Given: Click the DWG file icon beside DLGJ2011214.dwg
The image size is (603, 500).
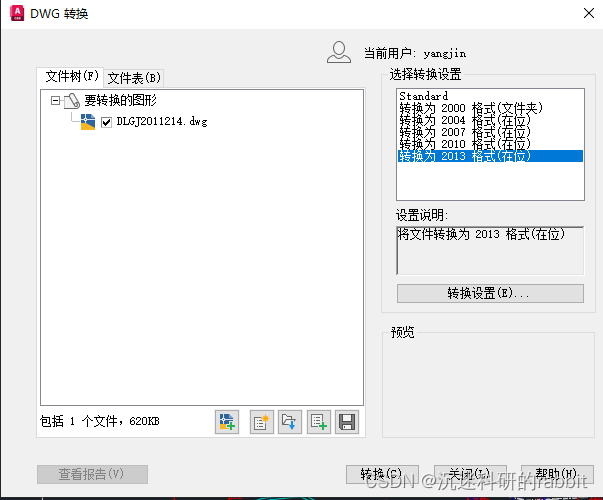Looking at the screenshot, I should click(88, 122).
